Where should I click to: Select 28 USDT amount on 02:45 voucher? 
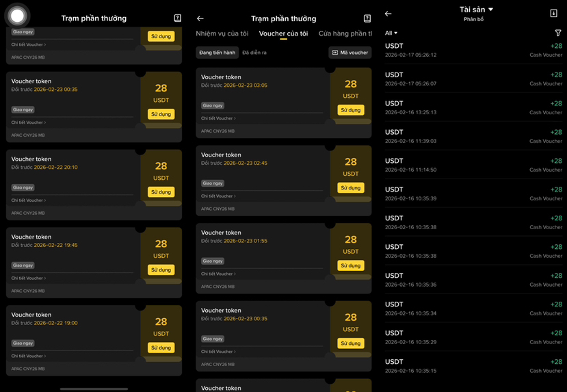[x=351, y=167]
